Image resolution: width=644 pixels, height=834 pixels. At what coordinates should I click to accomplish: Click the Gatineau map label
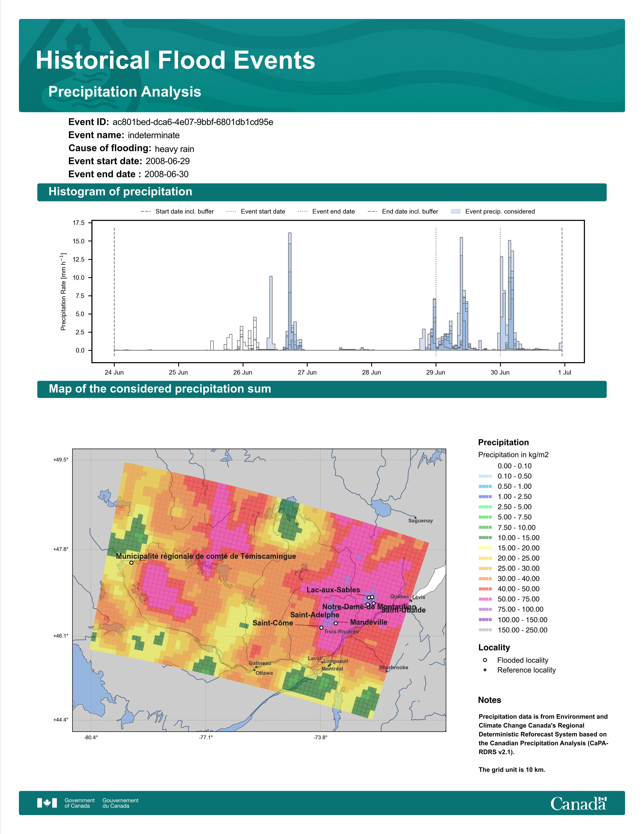260,663
